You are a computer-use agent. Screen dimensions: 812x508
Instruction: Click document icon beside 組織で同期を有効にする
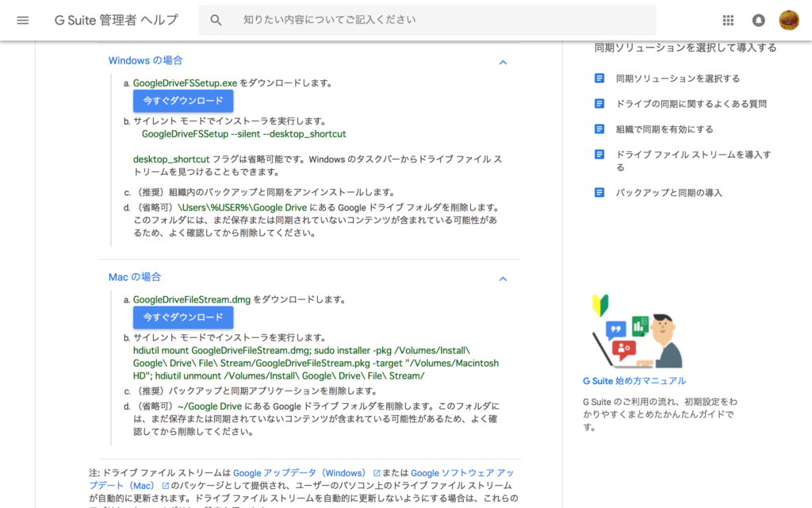599,129
